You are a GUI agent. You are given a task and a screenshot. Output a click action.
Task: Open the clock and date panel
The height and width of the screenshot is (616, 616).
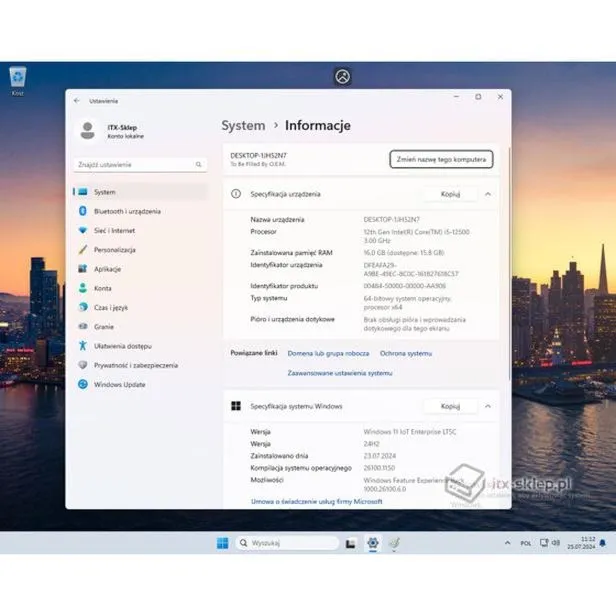click(581, 543)
